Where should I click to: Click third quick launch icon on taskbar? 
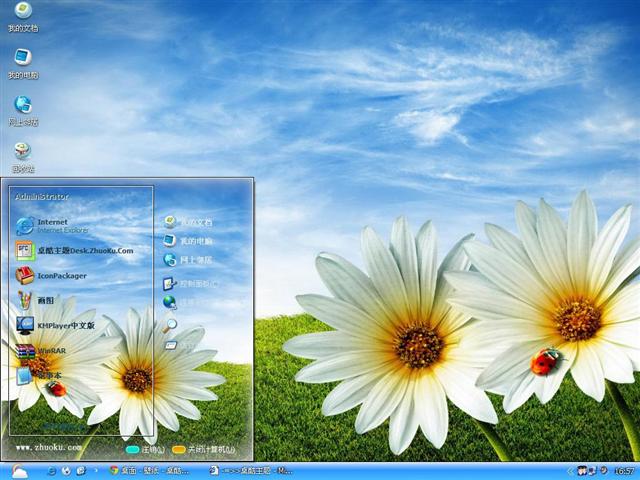click(x=81, y=471)
